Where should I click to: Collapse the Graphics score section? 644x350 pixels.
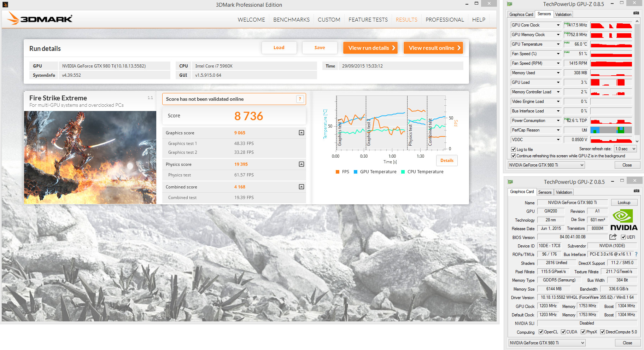pos(301,133)
